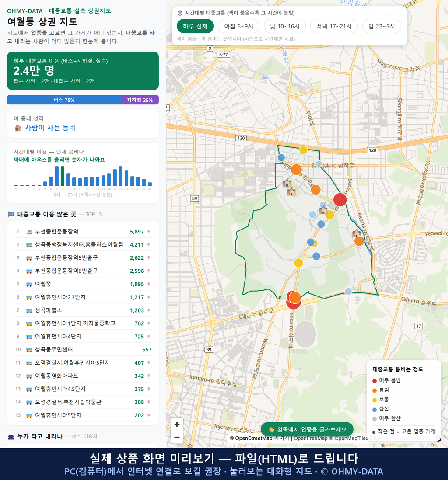Select 오정경찰서.여월휴먼시아5단지 row
This screenshot has width=448, height=480.
[x=83, y=363]
